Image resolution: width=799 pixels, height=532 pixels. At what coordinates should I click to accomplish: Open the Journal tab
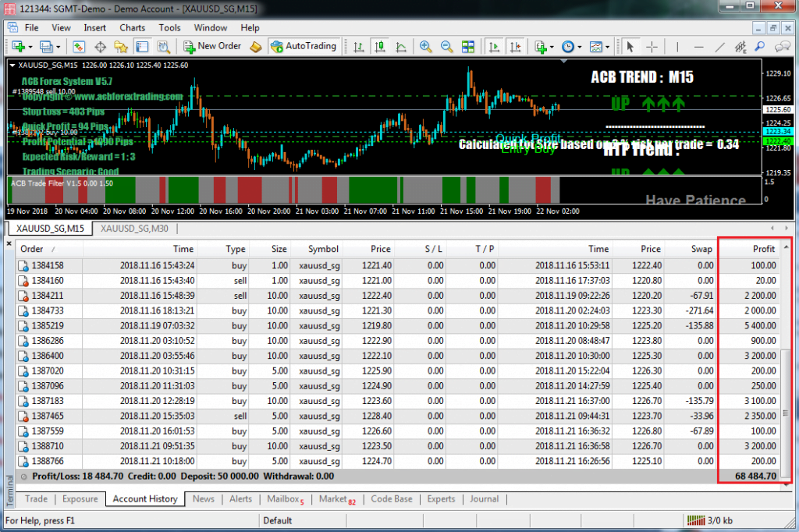pos(484,499)
